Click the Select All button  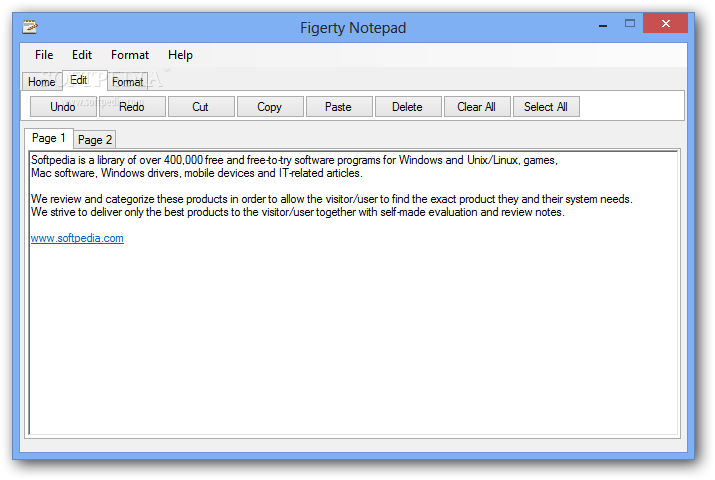coord(546,107)
